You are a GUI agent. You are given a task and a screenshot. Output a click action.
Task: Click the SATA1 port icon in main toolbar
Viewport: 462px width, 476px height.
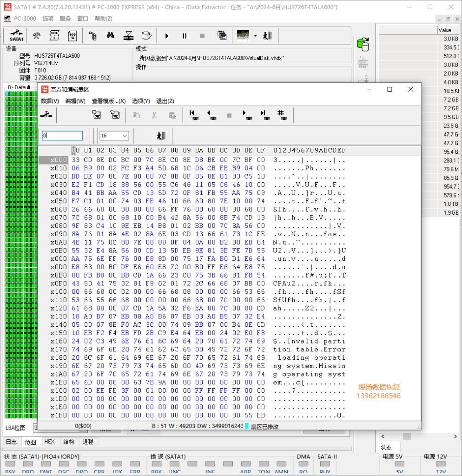coord(16,35)
